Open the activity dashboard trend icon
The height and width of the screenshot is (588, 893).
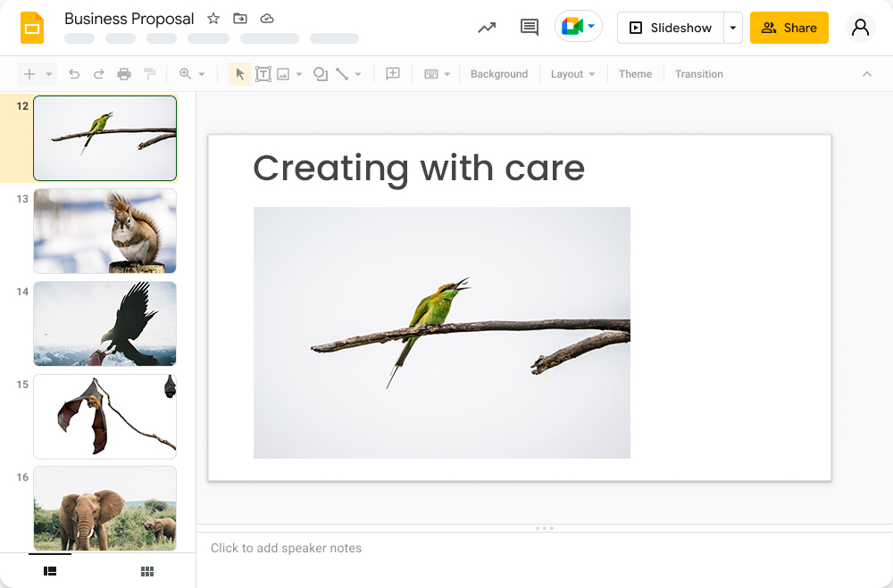click(487, 28)
